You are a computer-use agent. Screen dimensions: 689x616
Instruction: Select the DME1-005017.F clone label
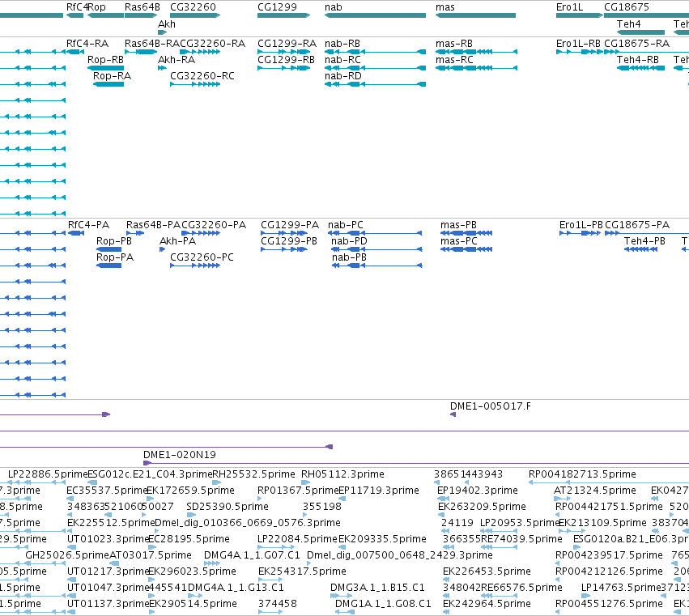click(491, 406)
